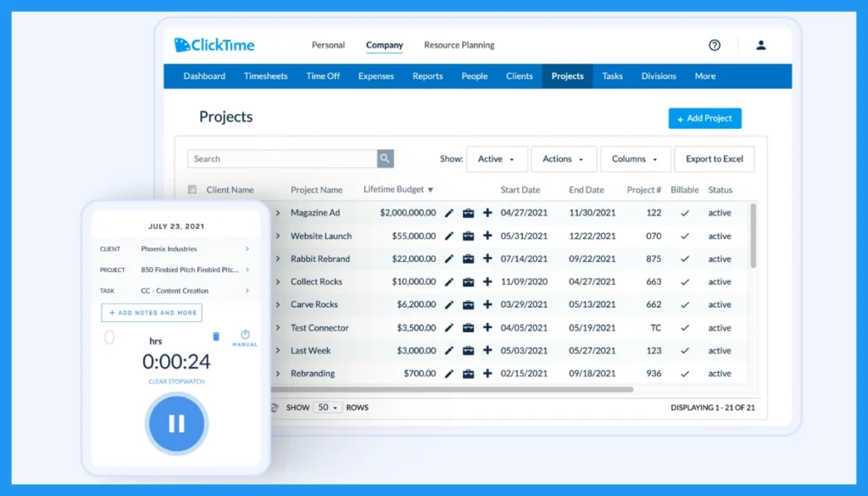Click the briefcase icon for Rabbit Rebrand
Screen dimensions: 868x496
pos(468,259)
